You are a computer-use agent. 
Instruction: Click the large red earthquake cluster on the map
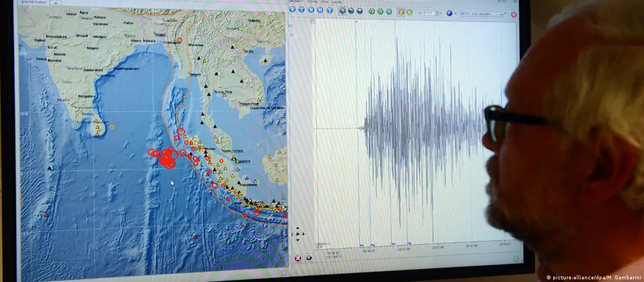(168, 158)
